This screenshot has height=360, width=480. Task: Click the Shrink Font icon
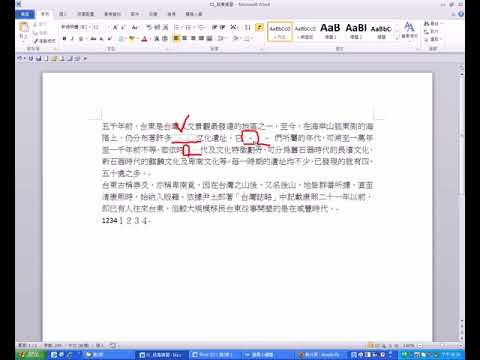tap(123, 27)
